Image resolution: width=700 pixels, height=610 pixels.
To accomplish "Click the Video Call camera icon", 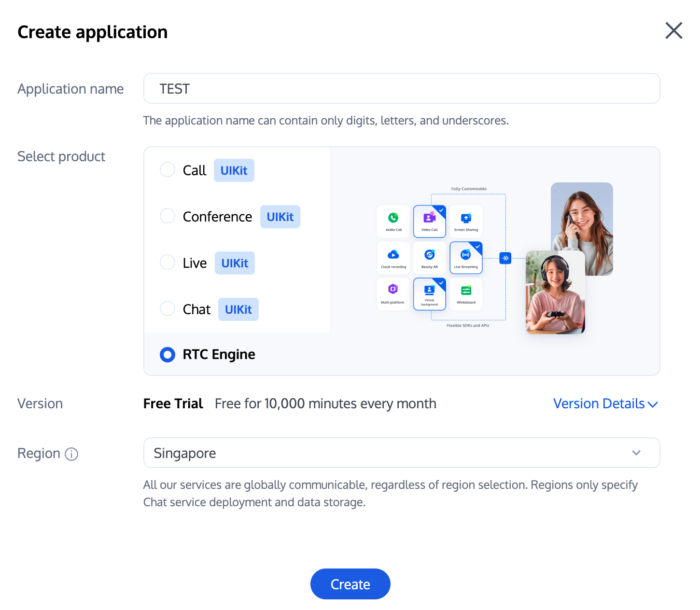I will 429,218.
